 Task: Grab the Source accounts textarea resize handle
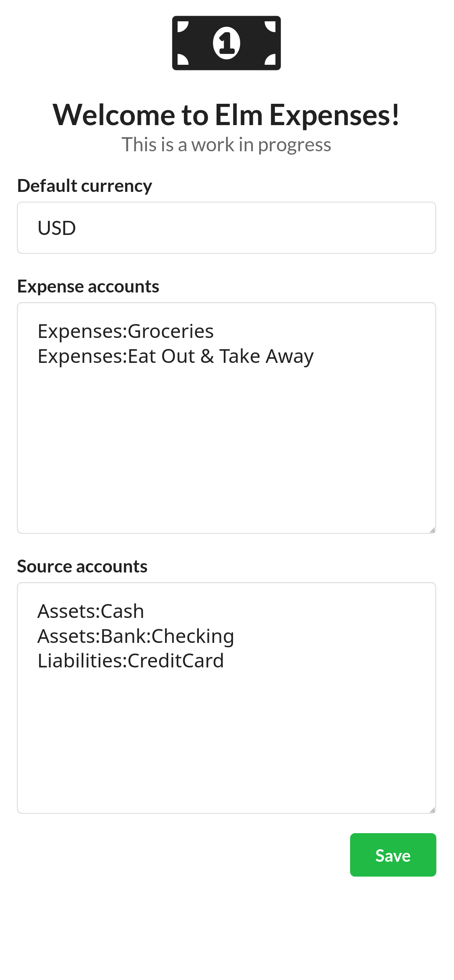pyautogui.click(x=432, y=810)
